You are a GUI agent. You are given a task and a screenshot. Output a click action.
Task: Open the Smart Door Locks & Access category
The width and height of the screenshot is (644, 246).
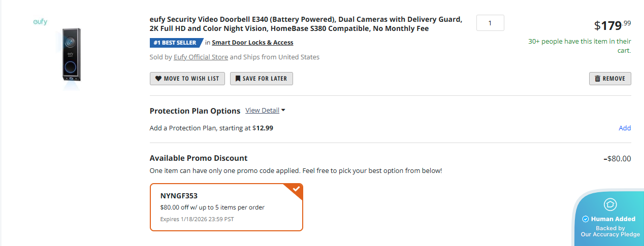(252, 43)
